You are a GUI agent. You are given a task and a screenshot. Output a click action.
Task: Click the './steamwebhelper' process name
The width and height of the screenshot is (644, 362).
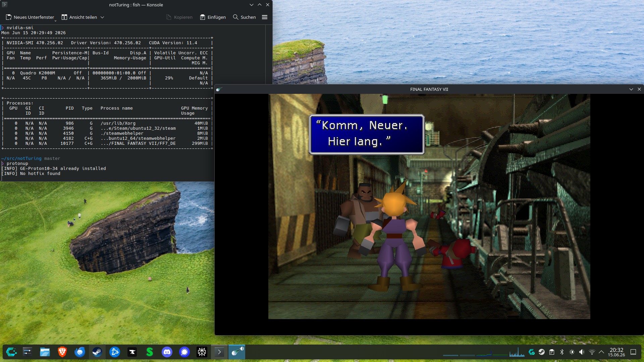click(122, 133)
